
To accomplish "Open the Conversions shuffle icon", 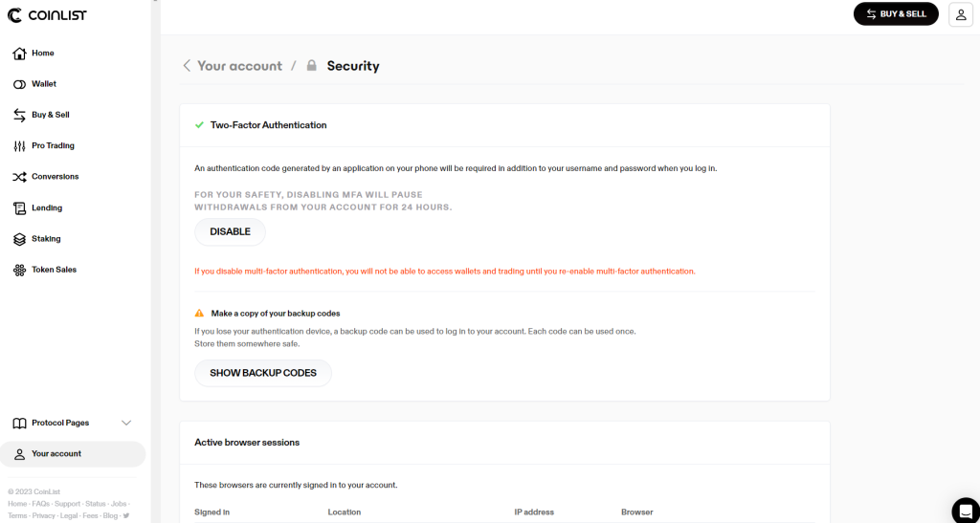I will 19,177.
